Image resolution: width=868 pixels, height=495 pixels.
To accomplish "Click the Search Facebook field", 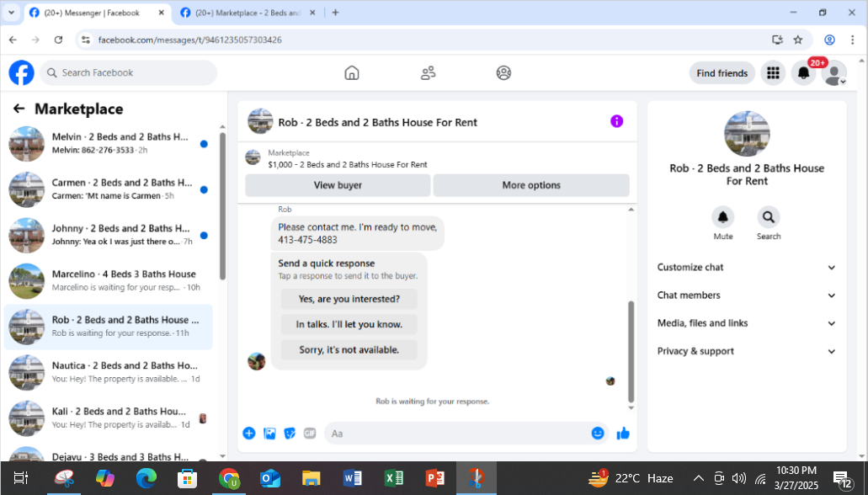I will (x=129, y=72).
